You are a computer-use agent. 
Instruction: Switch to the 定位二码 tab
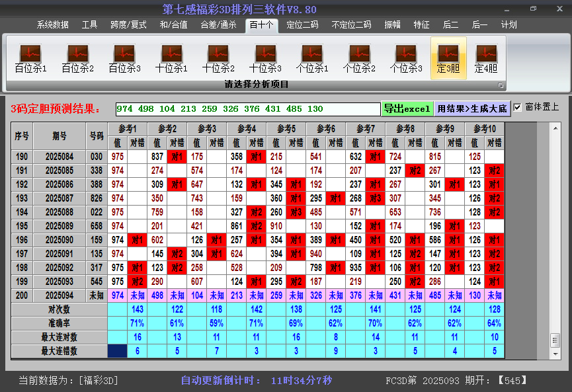click(302, 25)
